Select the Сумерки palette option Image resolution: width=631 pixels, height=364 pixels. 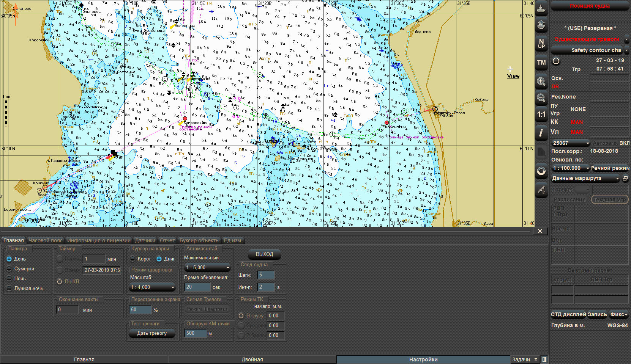[9, 269]
